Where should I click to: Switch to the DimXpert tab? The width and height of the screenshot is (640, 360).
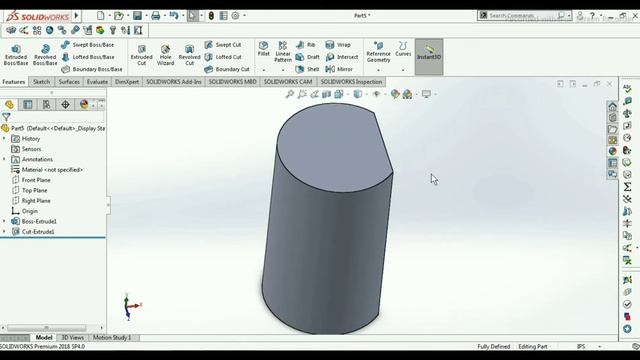pos(127,82)
